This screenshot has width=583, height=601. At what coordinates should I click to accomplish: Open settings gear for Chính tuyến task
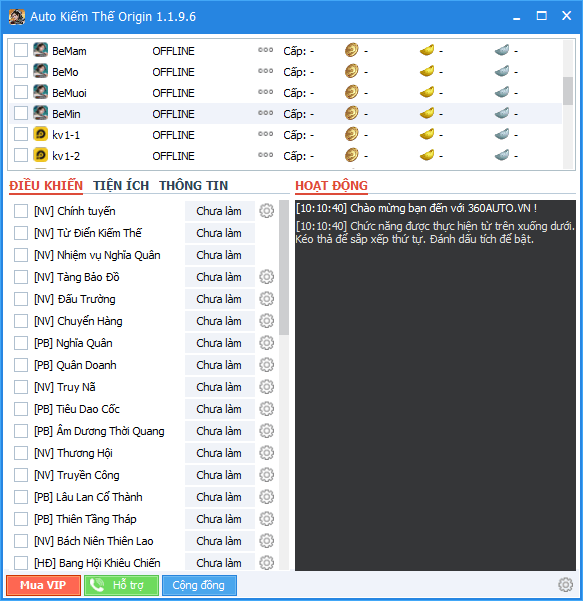266,211
